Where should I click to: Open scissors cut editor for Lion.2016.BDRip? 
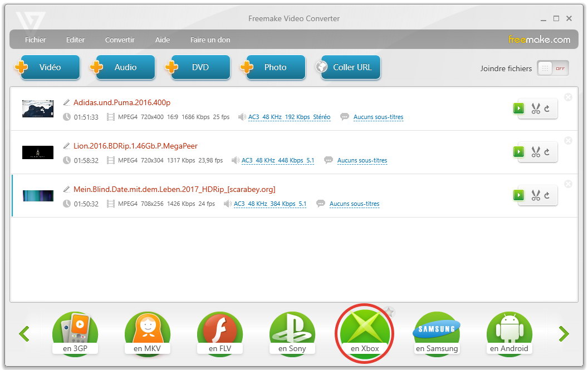(536, 152)
